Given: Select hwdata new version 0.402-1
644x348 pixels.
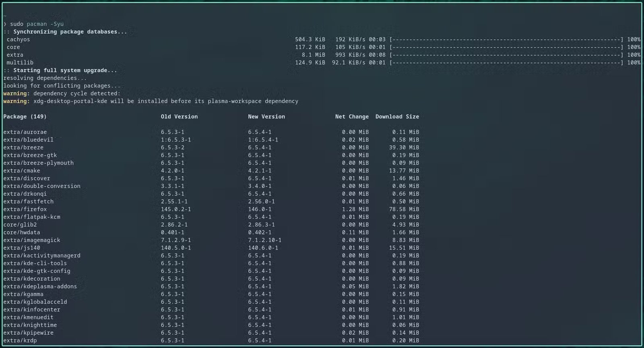Looking at the screenshot, I should pos(260,232).
